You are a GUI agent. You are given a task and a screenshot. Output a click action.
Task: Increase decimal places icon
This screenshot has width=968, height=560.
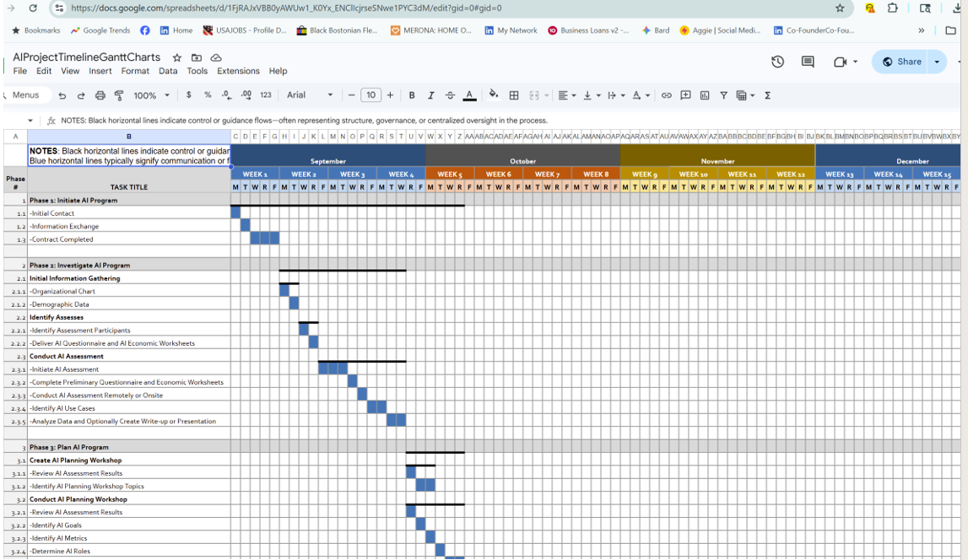tap(246, 95)
